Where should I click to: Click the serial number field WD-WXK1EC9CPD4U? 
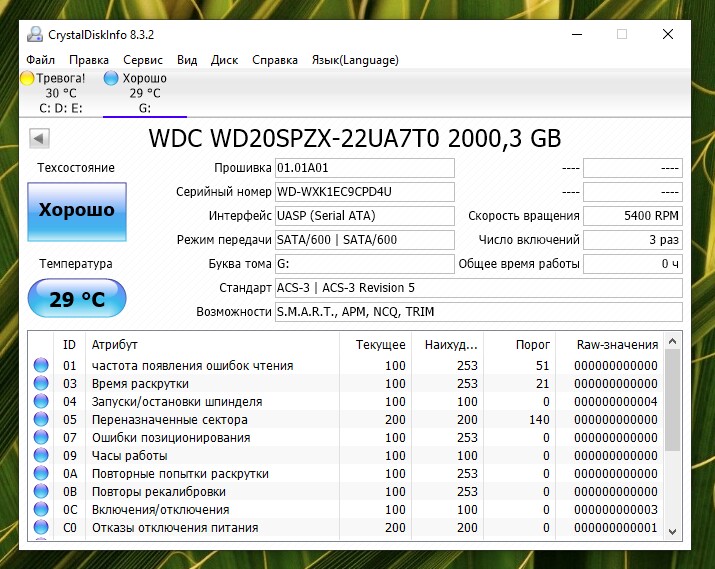[365, 192]
